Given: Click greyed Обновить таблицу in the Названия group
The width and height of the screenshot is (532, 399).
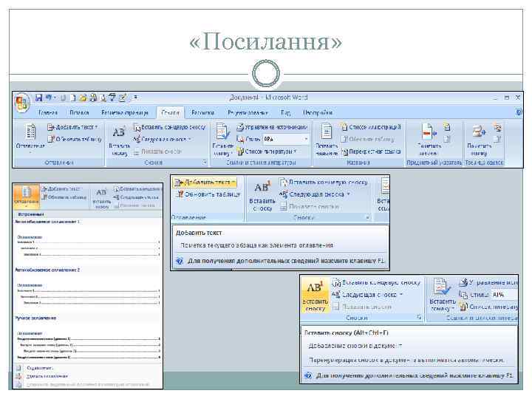Looking at the screenshot, I should pos(367,139).
